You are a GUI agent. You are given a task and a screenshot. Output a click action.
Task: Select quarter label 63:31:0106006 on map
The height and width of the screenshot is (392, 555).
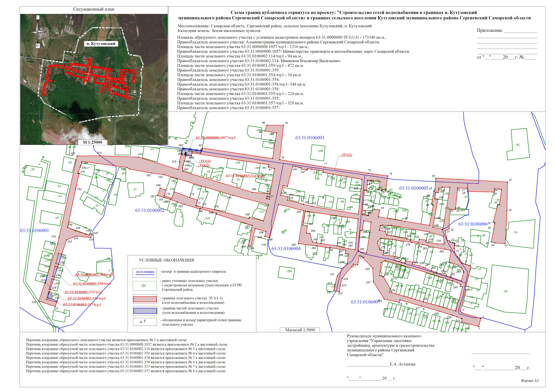coord(473,224)
